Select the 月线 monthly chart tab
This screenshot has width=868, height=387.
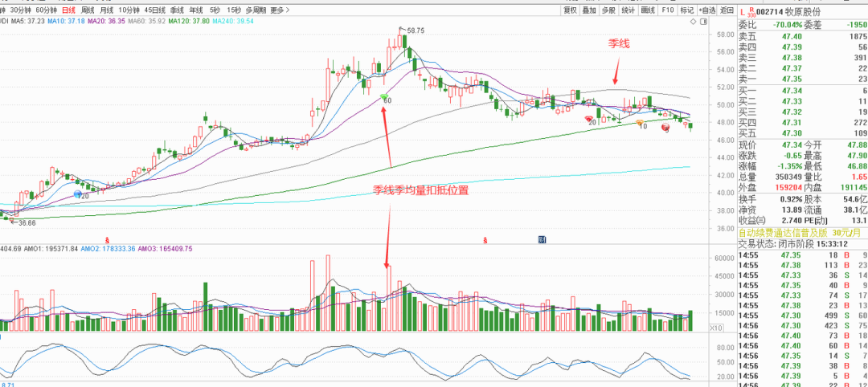tap(106, 10)
